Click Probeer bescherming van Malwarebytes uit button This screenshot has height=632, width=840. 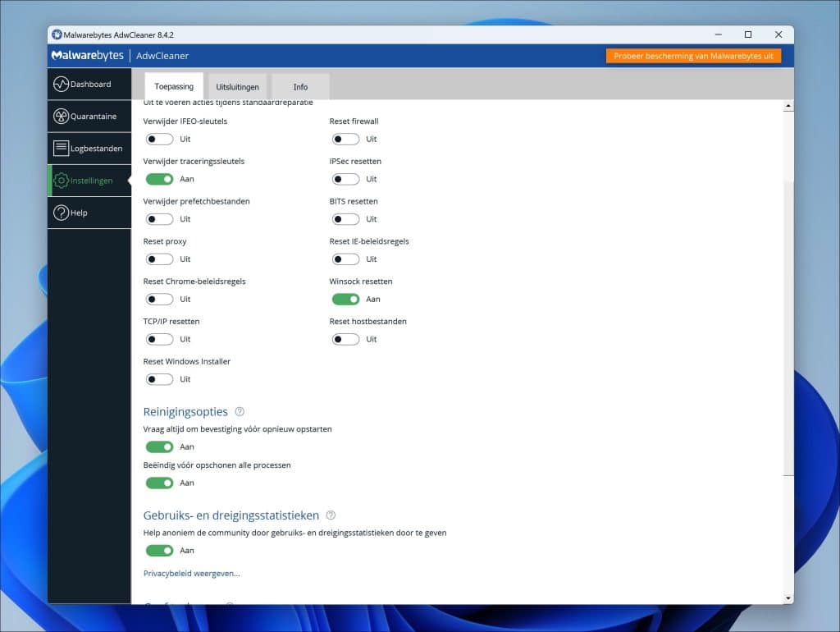tap(693, 56)
